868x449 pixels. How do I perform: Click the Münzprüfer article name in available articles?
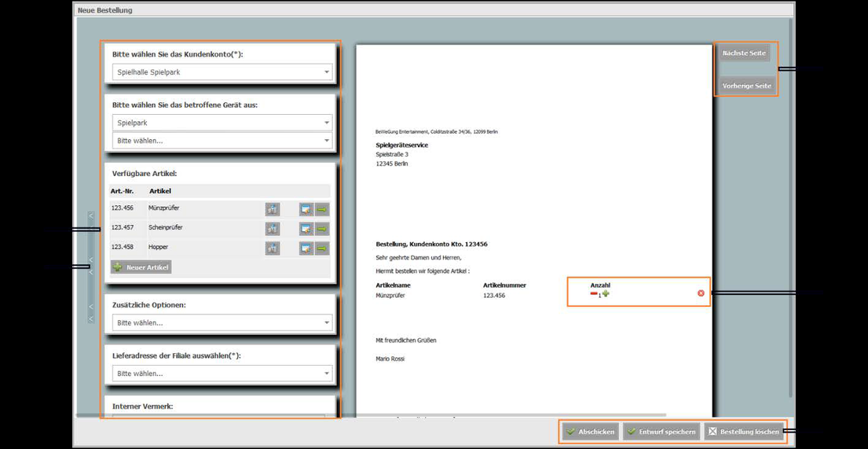164,208
